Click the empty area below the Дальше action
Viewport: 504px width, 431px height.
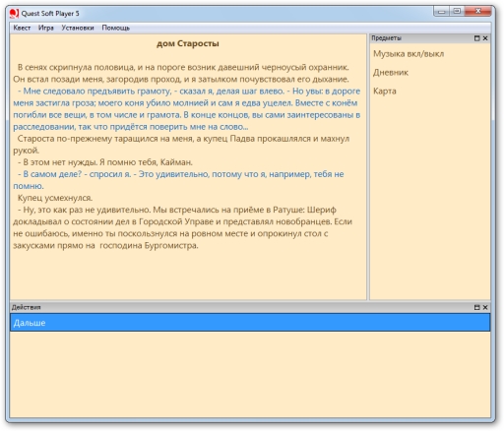[x=250, y=374]
